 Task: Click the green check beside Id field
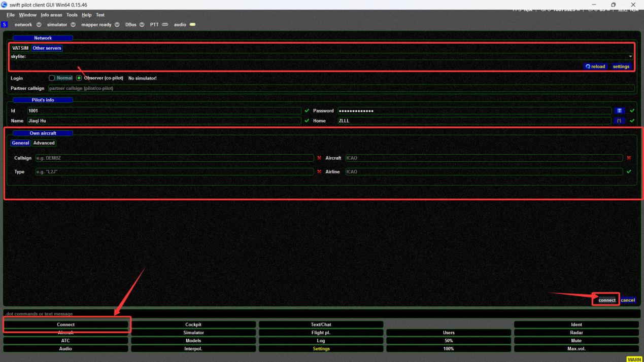(307, 111)
